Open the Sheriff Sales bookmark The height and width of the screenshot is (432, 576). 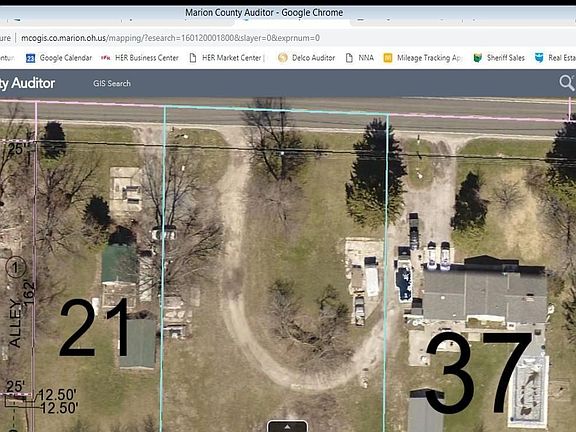(499, 58)
